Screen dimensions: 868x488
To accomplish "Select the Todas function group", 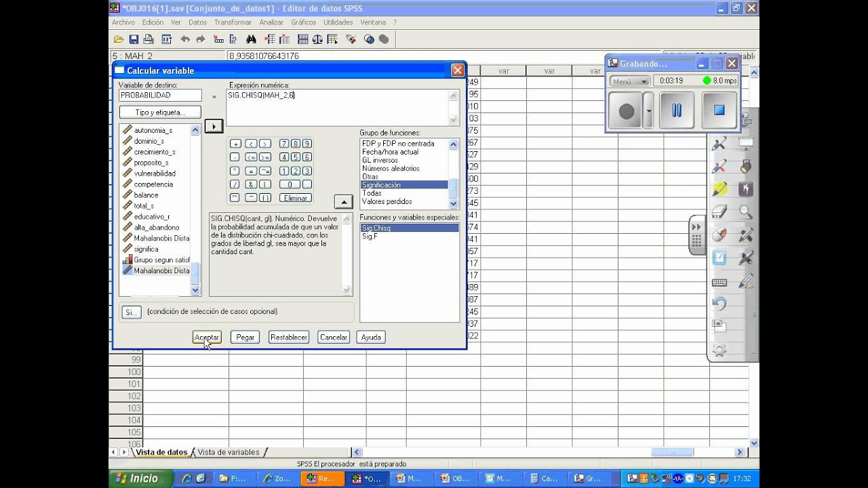I will [x=404, y=193].
